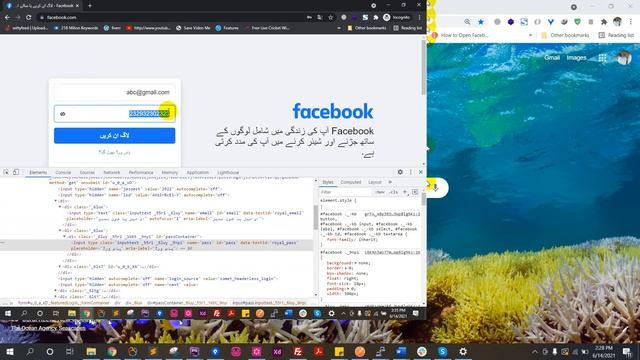640x360 pixels.
Task: Open a new tab beside the Facebook tab
Action: tap(90, 6)
